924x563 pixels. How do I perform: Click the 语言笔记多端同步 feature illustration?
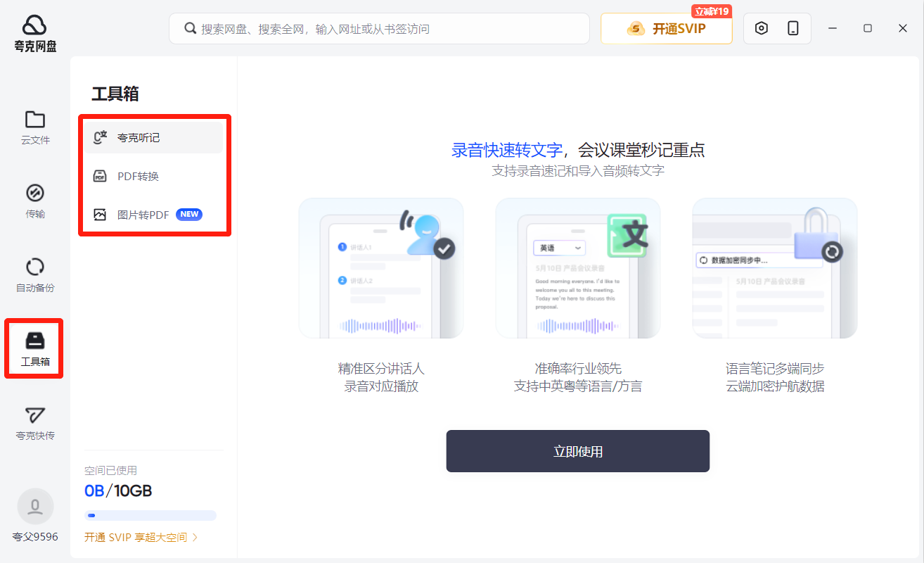click(775, 268)
